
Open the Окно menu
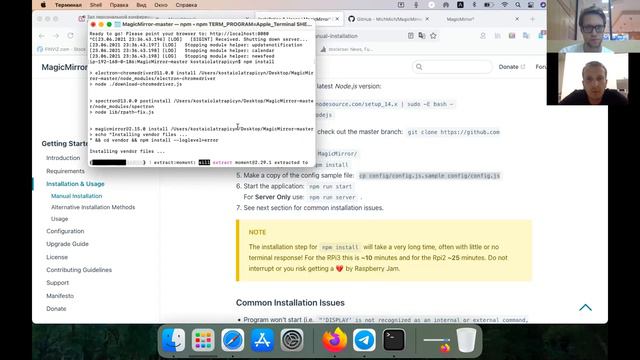coord(161,5)
